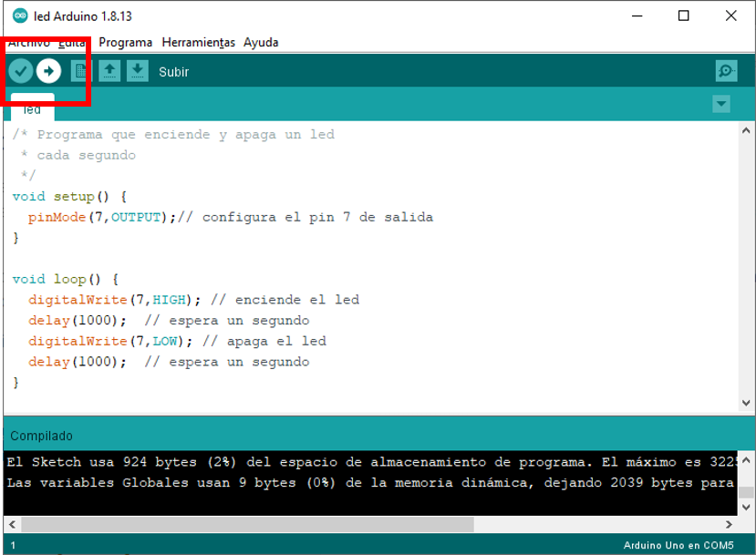Open the Ayuda menu

[x=261, y=42]
